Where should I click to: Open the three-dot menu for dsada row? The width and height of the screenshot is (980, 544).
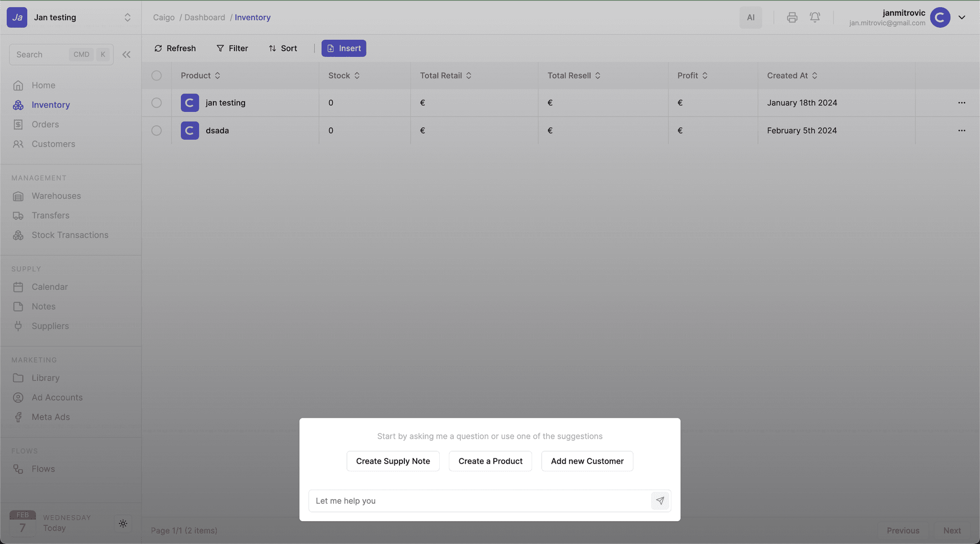coord(961,131)
